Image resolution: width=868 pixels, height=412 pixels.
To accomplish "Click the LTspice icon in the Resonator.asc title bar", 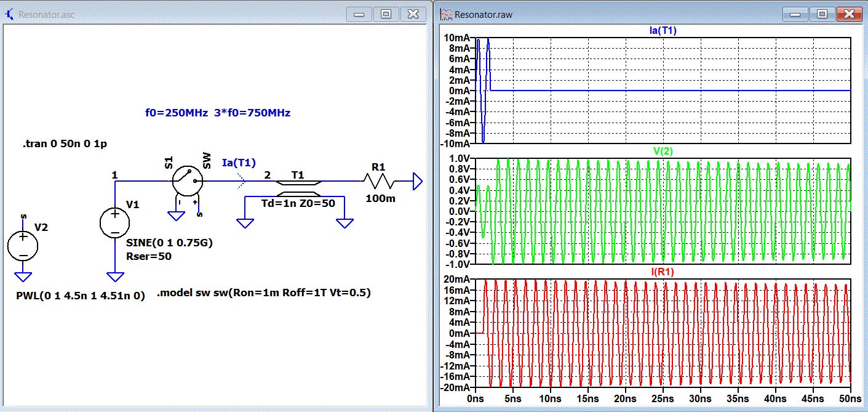I will pos(9,14).
